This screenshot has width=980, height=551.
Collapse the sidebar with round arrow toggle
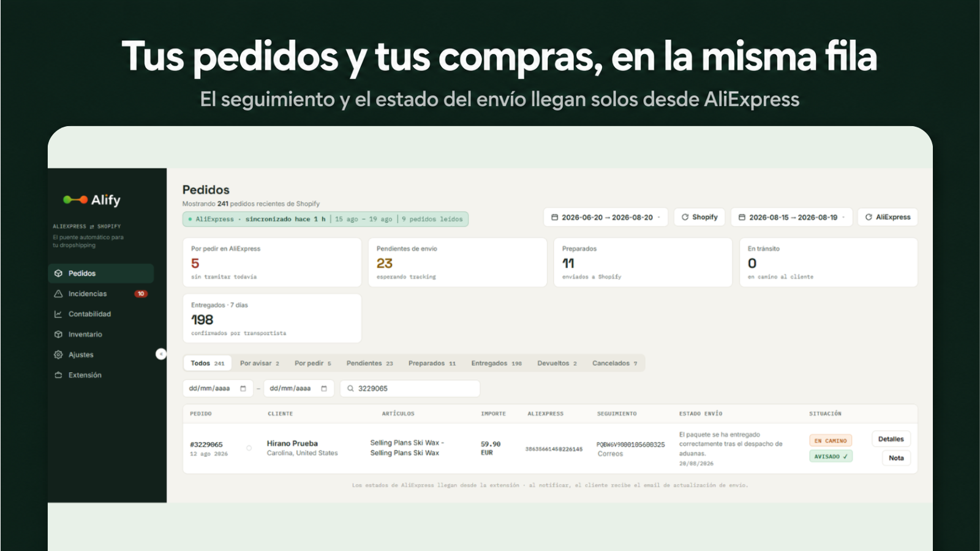point(161,354)
